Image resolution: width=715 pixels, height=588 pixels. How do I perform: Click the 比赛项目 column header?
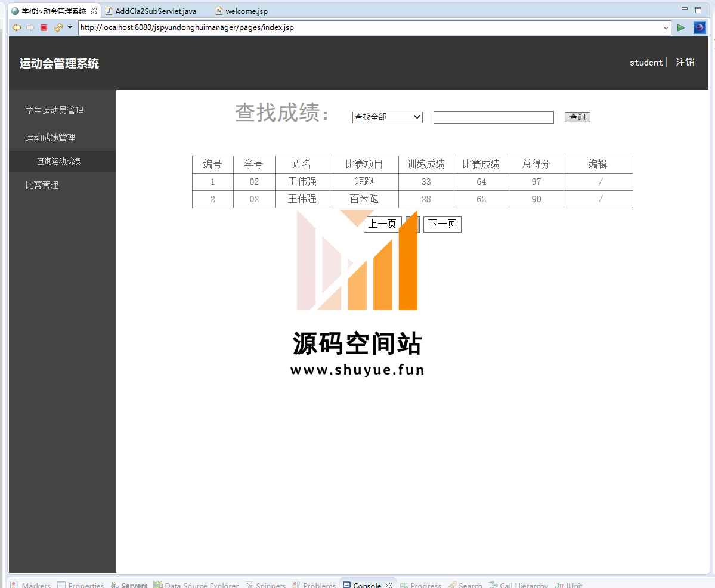(364, 164)
